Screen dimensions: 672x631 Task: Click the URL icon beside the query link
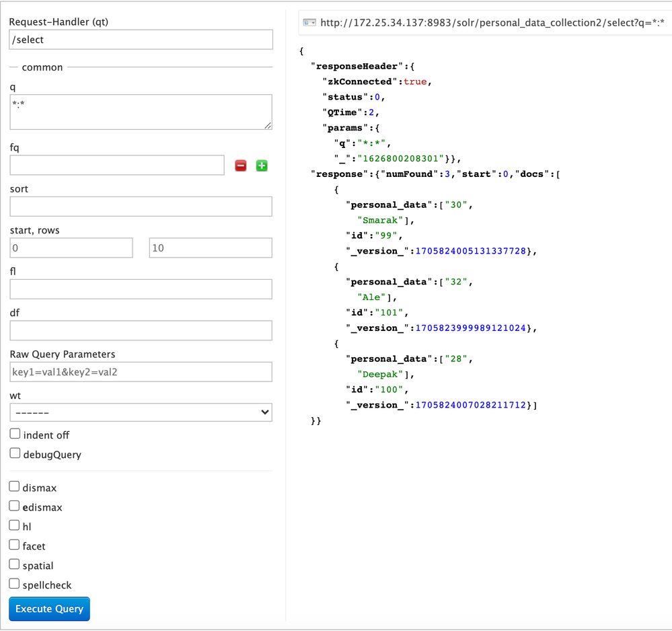click(x=309, y=22)
